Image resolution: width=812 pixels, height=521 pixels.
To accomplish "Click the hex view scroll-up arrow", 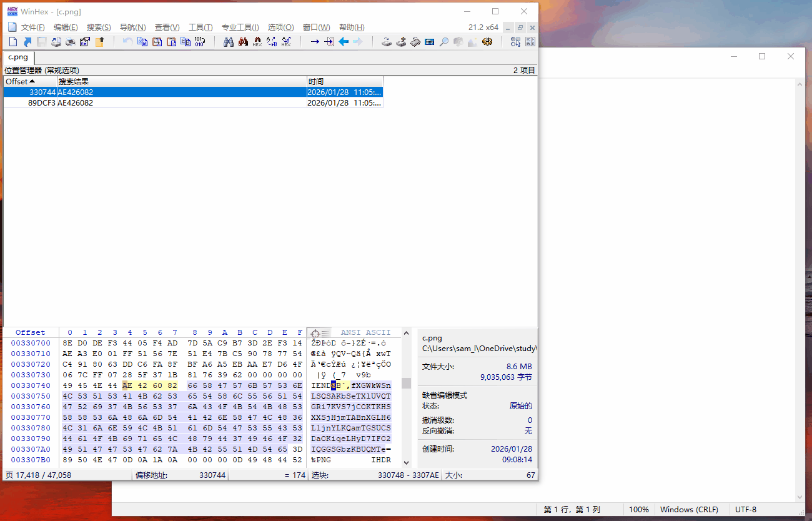I will click(x=406, y=334).
